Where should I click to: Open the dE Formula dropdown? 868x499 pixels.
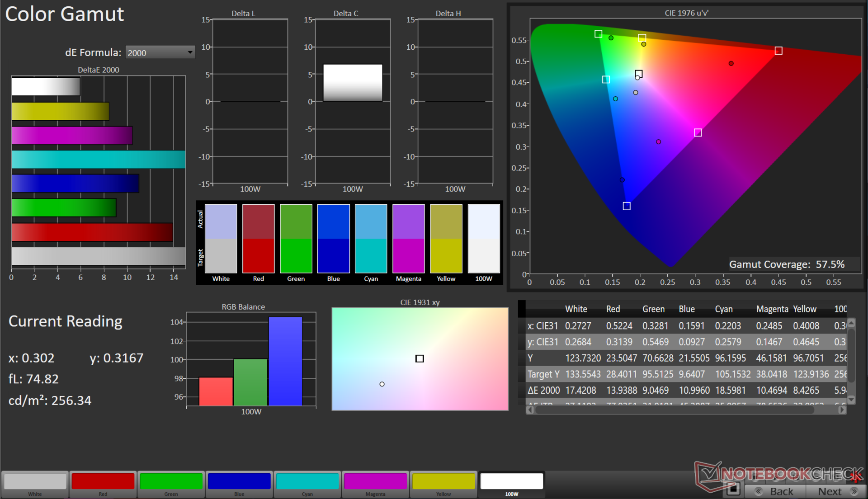[x=160, y=52]
